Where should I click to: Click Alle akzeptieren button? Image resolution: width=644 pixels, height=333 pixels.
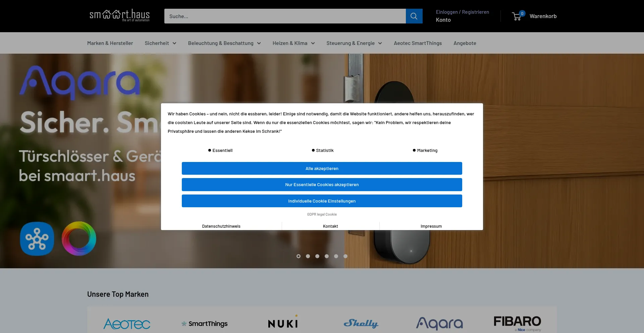322,168
